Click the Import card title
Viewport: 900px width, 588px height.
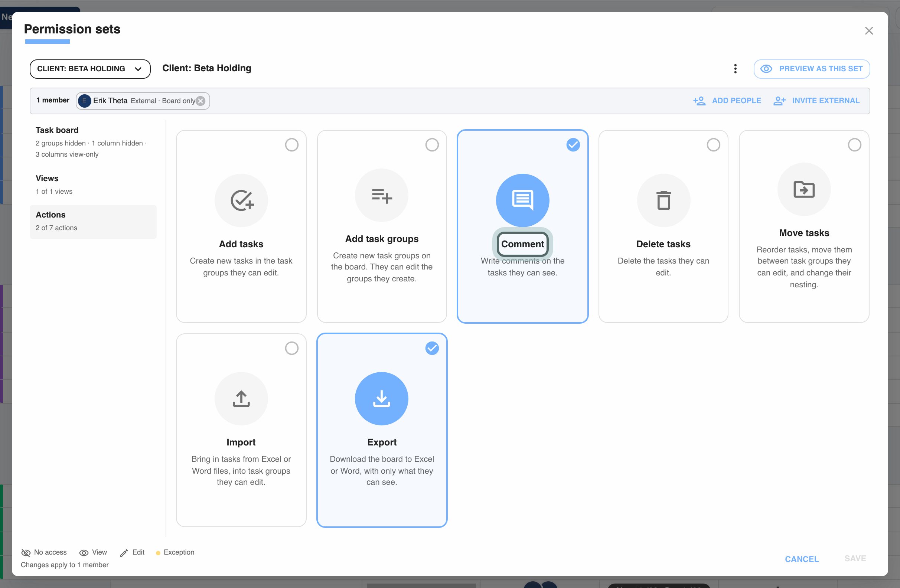[241, 442]
